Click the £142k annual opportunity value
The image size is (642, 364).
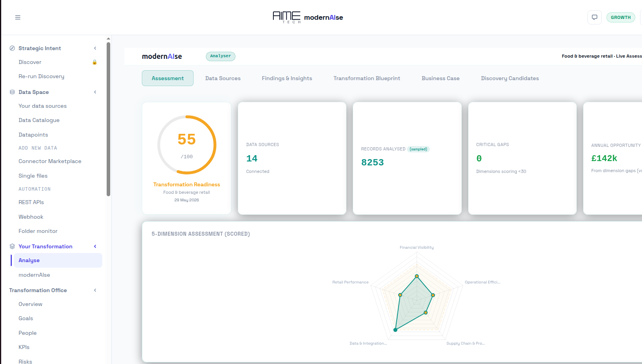point(604,158)
